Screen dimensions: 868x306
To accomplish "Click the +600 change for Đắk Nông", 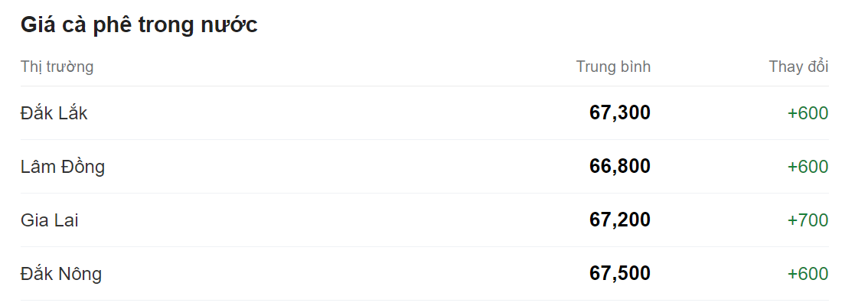I will click(x=808, y=274).
